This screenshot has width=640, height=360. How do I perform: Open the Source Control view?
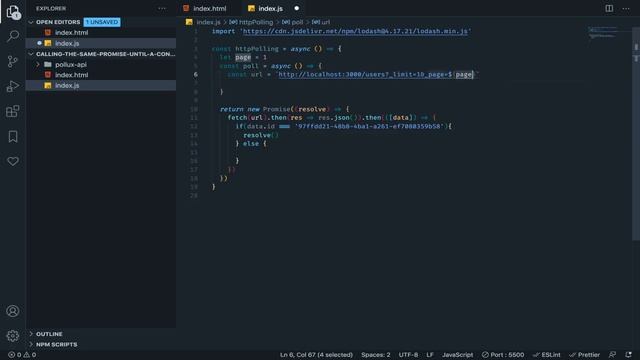(13, 61)
